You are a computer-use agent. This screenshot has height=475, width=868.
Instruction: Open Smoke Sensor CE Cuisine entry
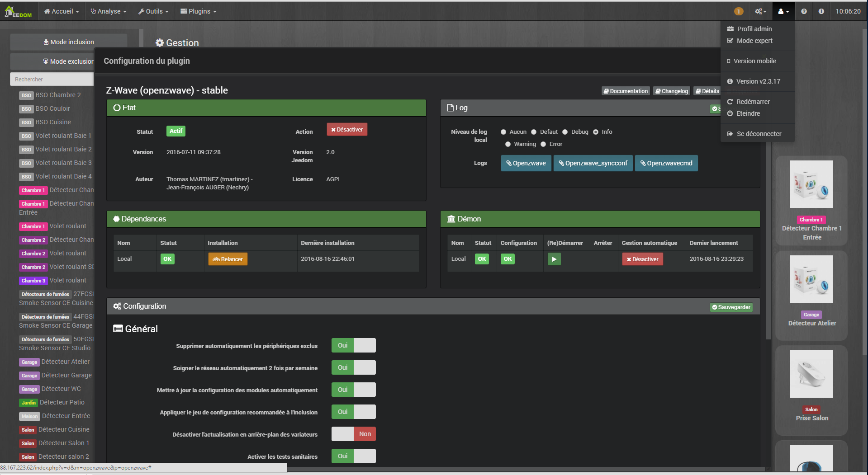[56, 298]
